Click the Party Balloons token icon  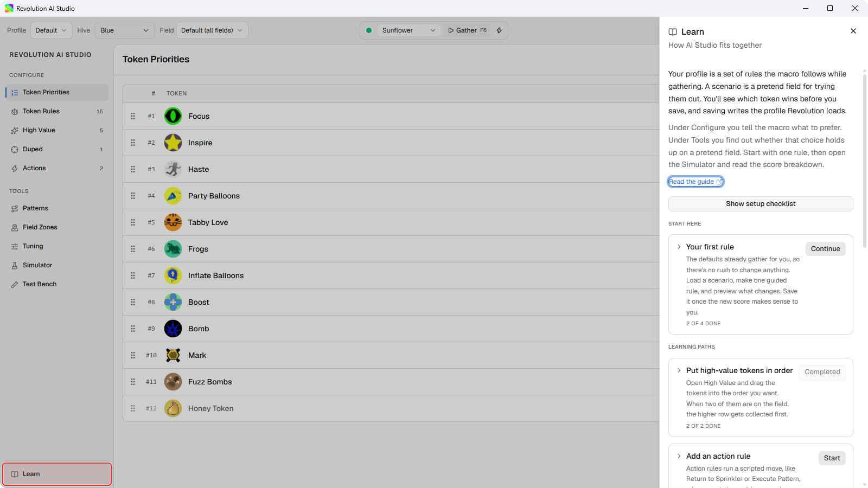pyautogui.click(x=173, y=196)
